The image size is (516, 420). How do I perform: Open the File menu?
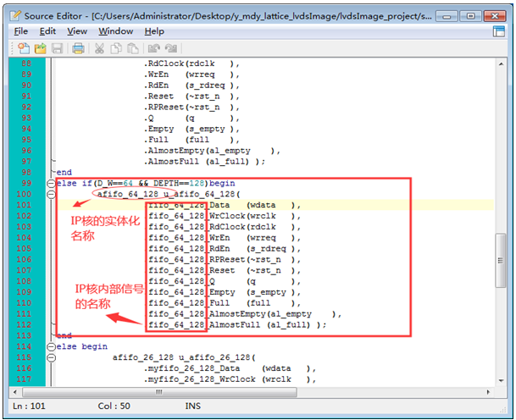pos(20,31)
